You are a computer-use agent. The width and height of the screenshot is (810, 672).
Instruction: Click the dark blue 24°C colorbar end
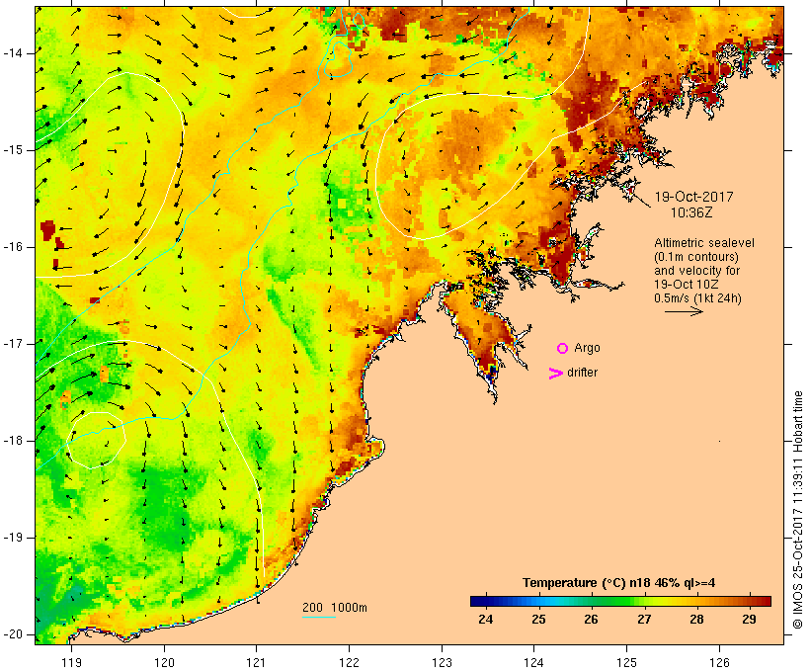click(x=477, y=601)
